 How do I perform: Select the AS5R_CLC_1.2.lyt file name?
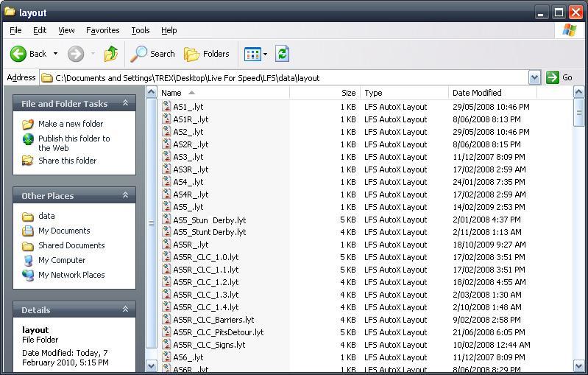tap(206, 282)
